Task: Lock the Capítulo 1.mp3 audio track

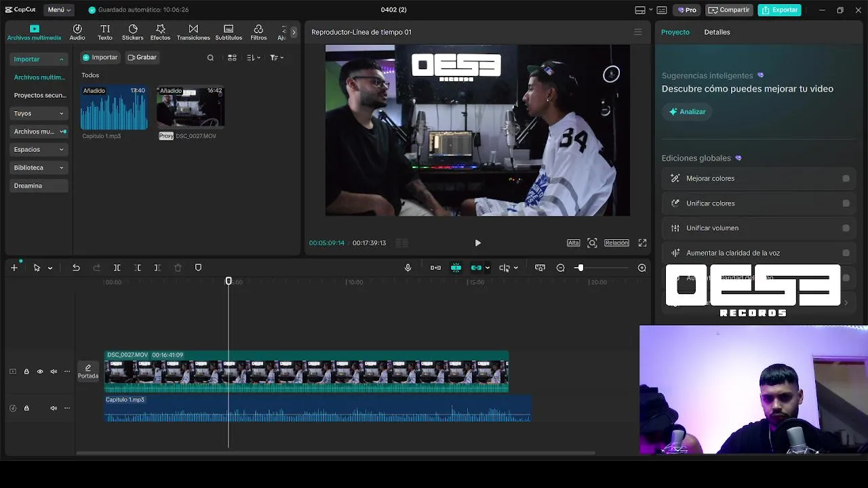Action: pyautogui.click(x=26, y=408)
